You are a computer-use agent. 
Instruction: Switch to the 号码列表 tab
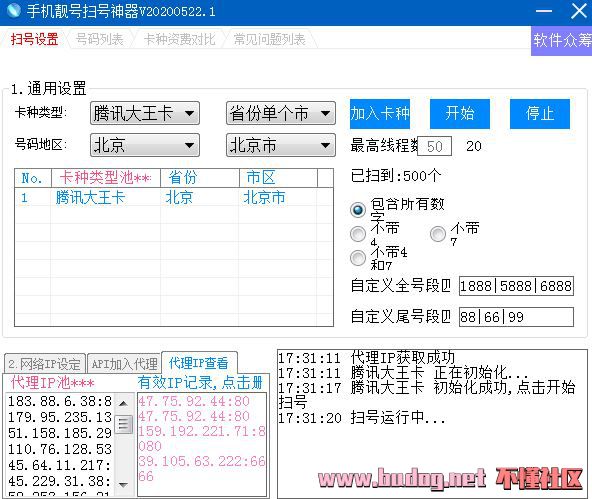[100, 39]
